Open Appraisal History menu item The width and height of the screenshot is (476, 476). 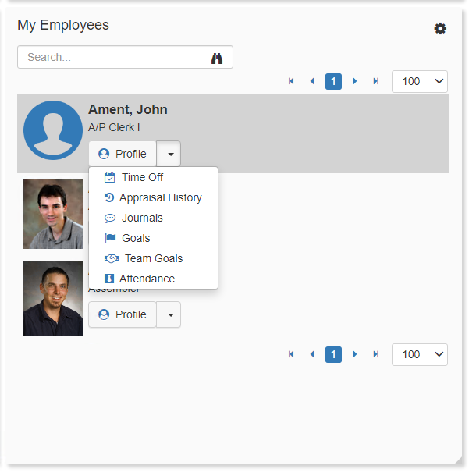click(160, 197)
